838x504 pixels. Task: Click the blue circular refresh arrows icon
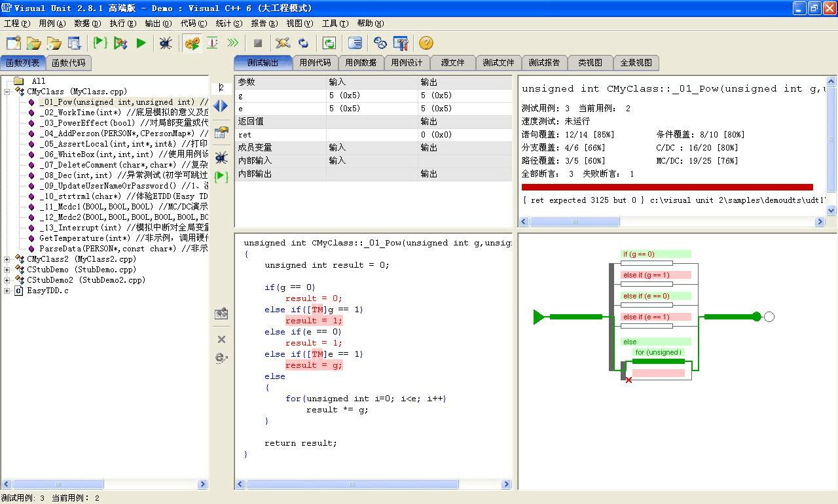[303, 43]
